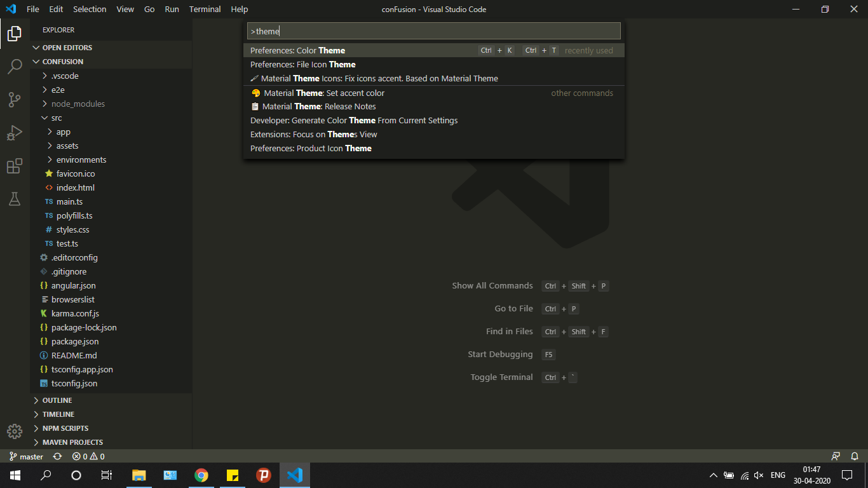This screenshot has width=868, height=488.
Task: Open the Extensions view icon
Action: coord(15,166)
